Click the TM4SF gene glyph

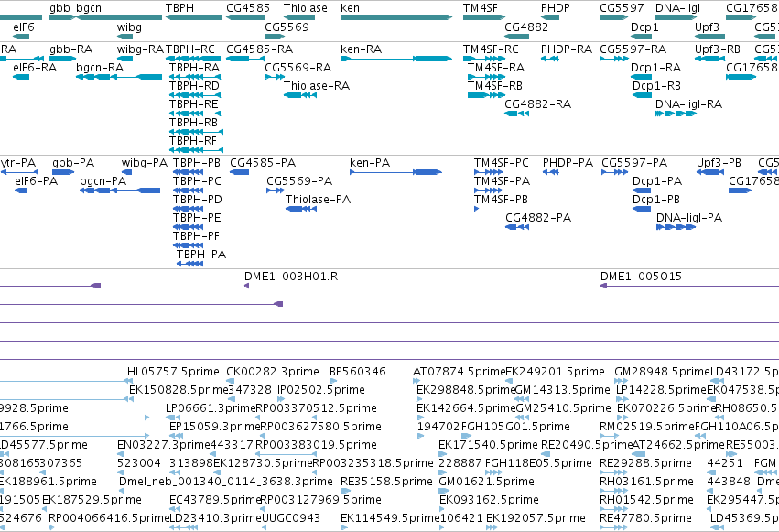[x=484, y=17]
